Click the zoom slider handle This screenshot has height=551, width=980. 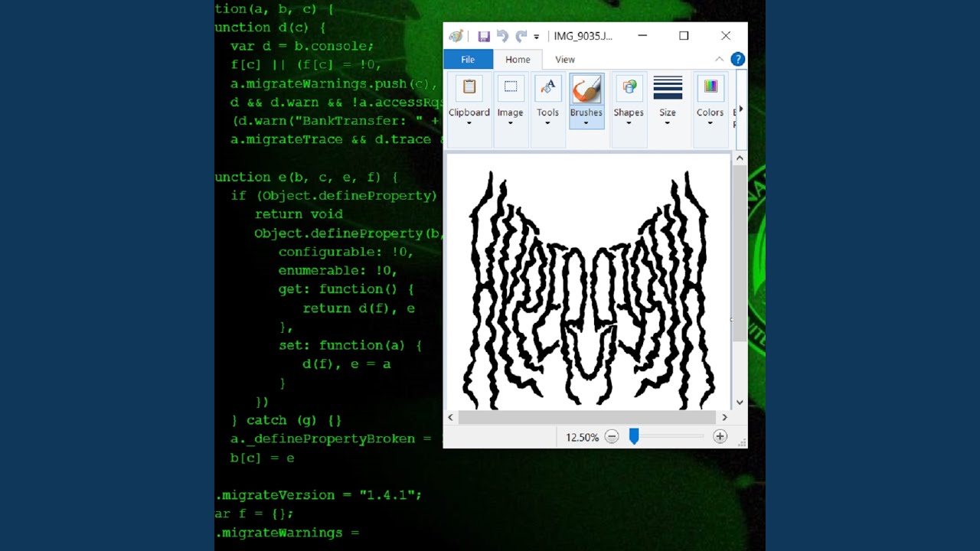[x=634, y=436]
